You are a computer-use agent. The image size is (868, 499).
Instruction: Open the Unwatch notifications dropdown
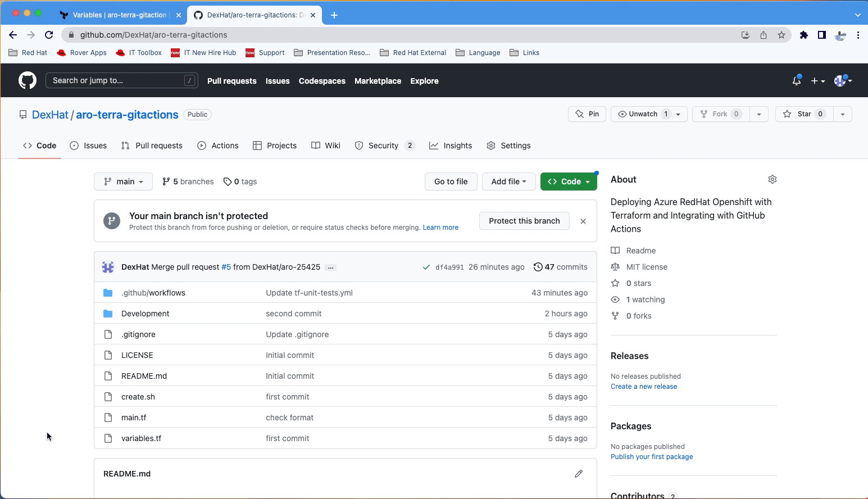(x=649, y=114)
